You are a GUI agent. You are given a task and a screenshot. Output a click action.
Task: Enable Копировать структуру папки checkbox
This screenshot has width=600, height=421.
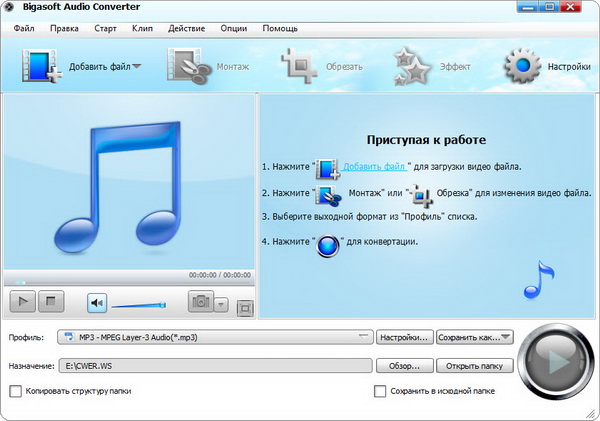(15, 391)
